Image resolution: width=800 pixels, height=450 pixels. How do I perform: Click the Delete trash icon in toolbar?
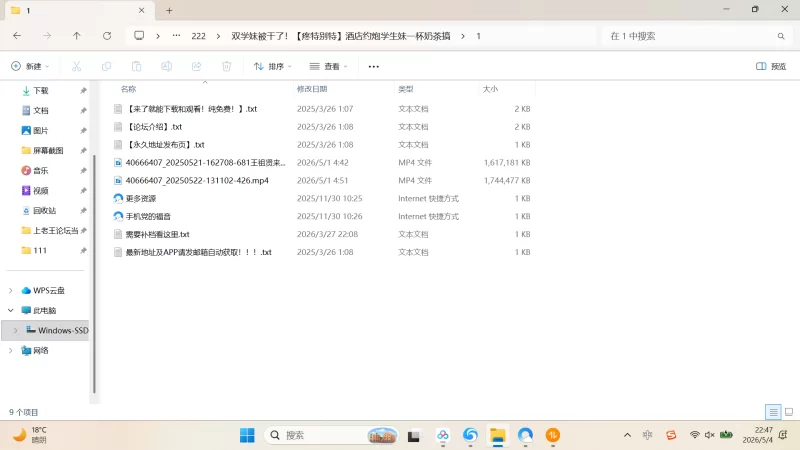pyautogui.click(x=227, y=66)
